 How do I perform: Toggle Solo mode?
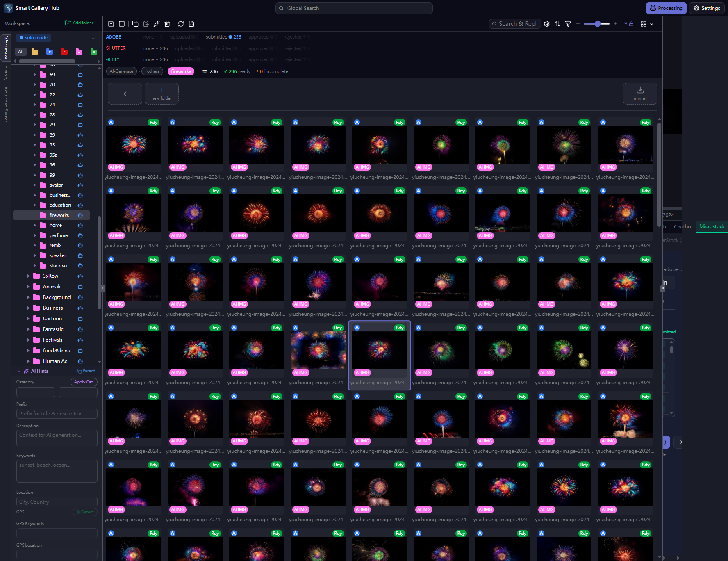[x=34, y=38]
